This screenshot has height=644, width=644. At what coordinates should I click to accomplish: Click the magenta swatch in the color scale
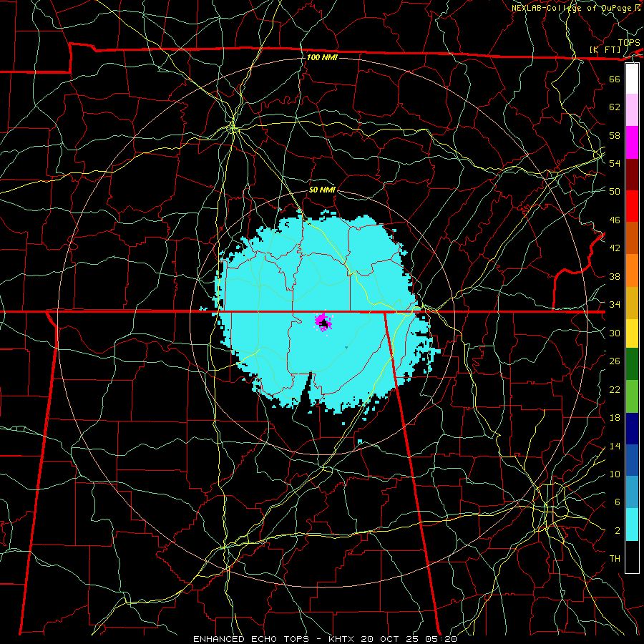(632, 142)
